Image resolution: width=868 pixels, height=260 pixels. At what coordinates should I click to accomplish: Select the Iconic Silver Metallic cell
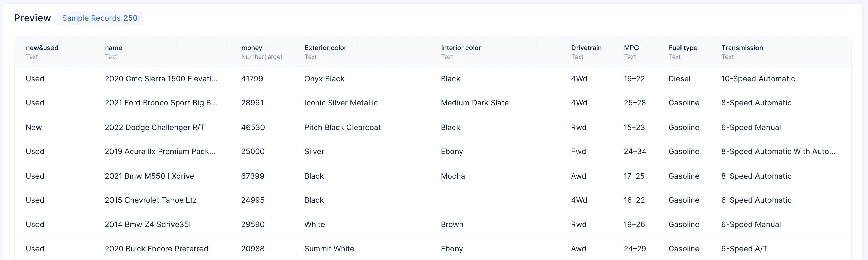point(341,103)
